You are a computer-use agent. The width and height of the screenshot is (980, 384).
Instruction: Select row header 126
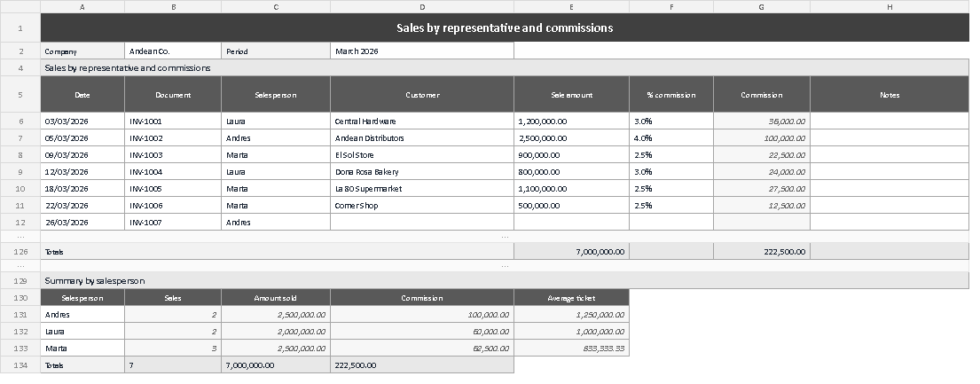point(20,251)
